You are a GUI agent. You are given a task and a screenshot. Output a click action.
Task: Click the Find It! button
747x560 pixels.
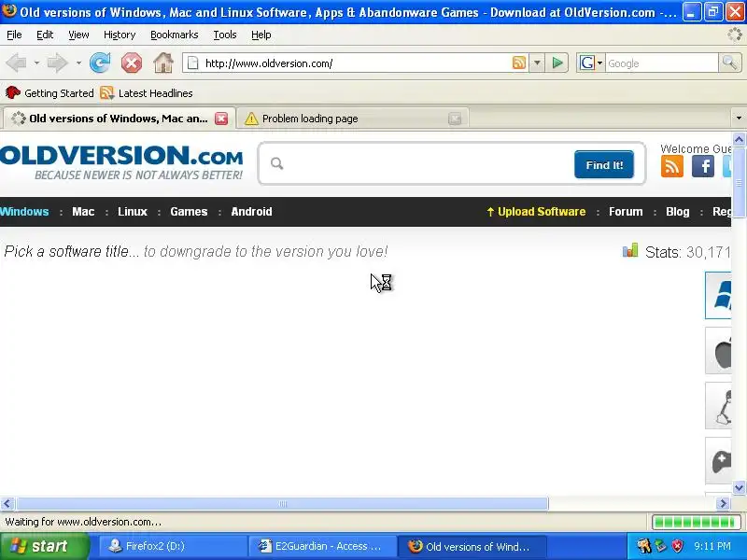click(x=604, y=165)
